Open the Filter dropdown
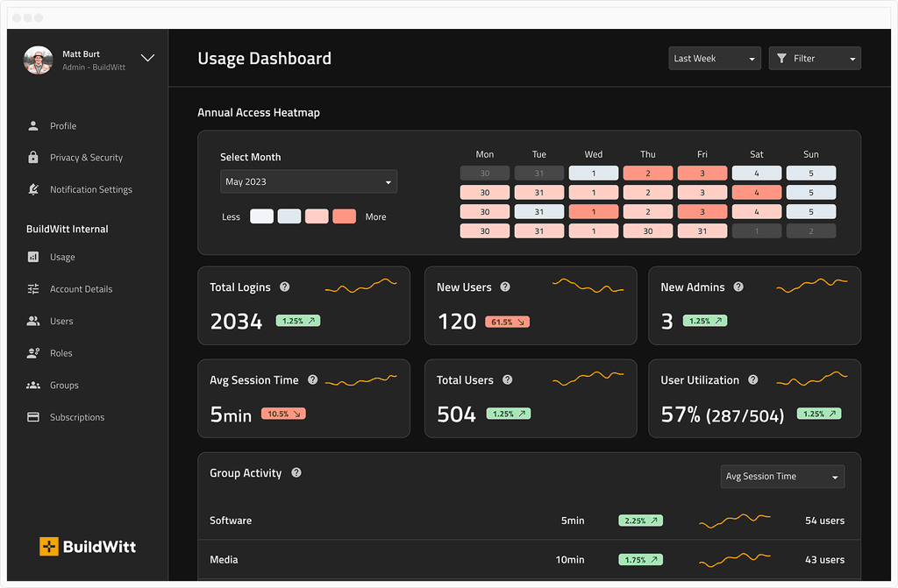Screen dimensions: 898x588 tap(815, 59)
